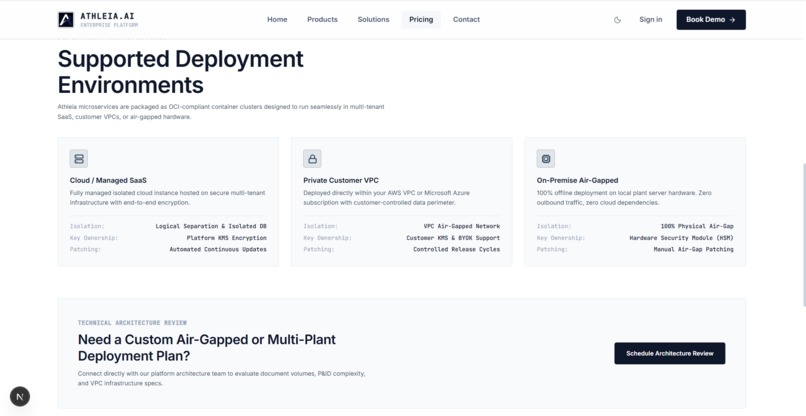The image size is (806, 416).
Task: Click the Cloud / Managed SaaS server icon
Action: (79, 159)
